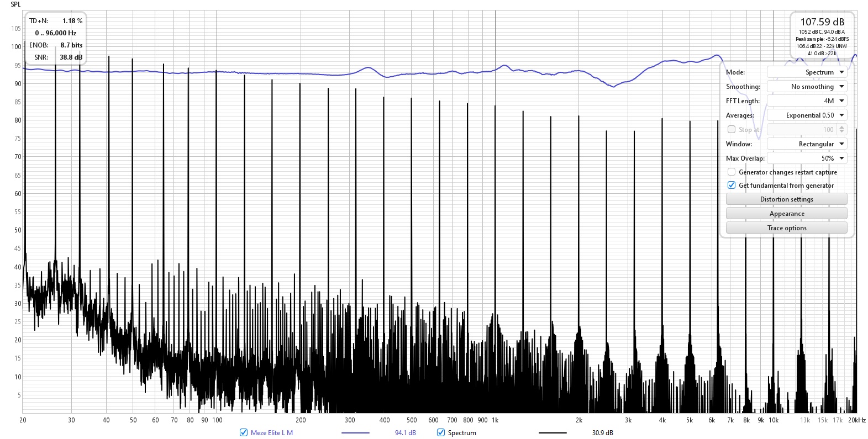Click the SNR 38.8 dB value

click(71, 57)
